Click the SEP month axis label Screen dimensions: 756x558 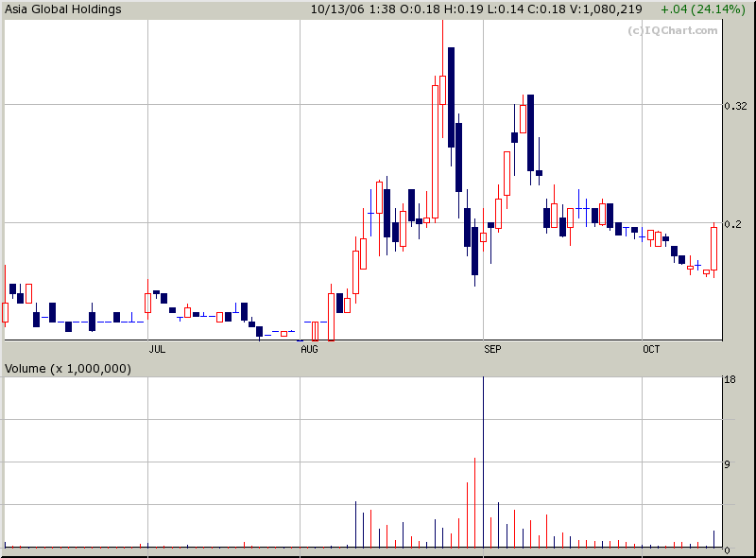tap(492, 349)
